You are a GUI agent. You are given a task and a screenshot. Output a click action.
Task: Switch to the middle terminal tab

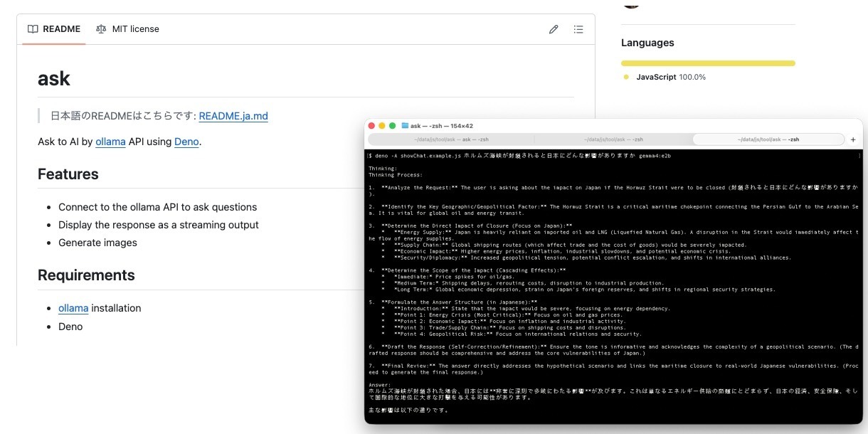613,139
